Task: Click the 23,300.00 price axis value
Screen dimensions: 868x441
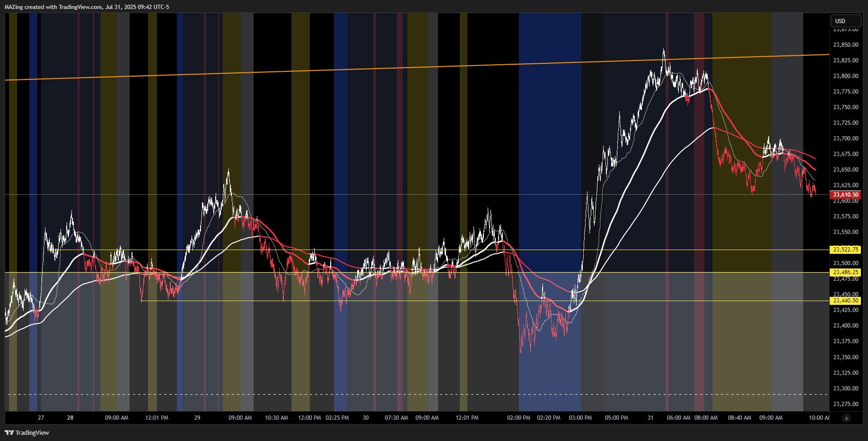Action: pos(846,389)
